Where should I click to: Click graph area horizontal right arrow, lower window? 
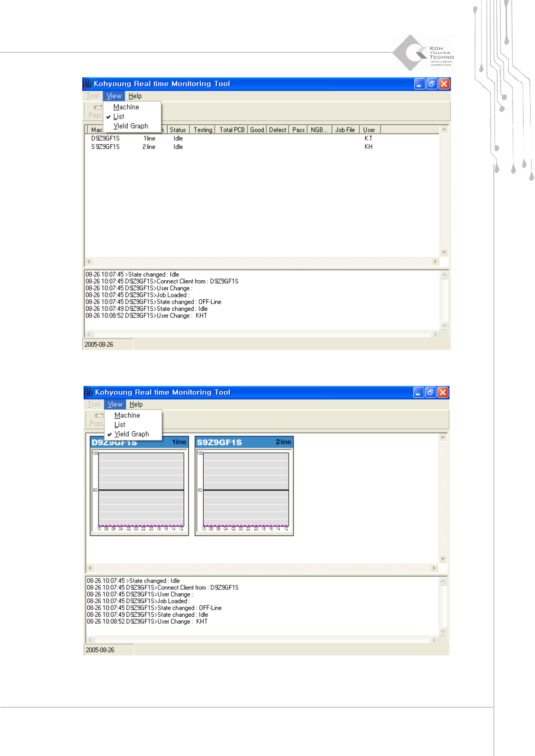(434, 568)
